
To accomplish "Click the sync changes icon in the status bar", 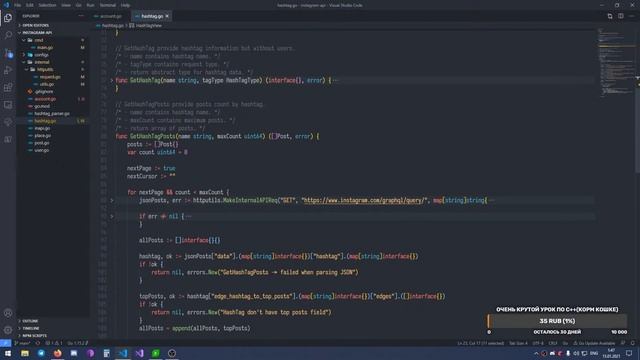I will (x=38, y=343).
